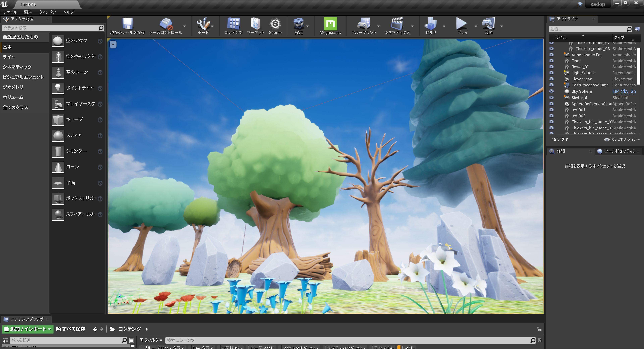The height and width of the screenshot is (349, 644).
Task: Hide the Sky Sphere actor
Action: point(551,91)
